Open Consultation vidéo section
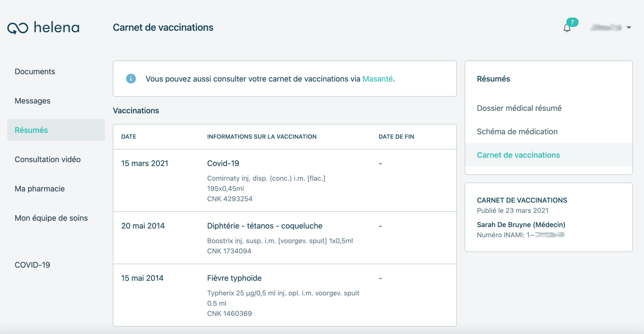 point(48,159)
